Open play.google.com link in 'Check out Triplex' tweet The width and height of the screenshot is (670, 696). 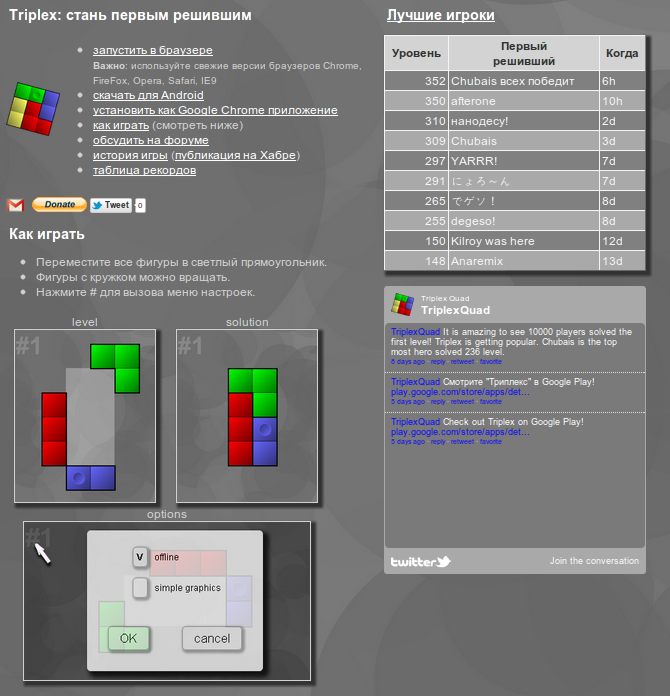[x=460, y=432]
